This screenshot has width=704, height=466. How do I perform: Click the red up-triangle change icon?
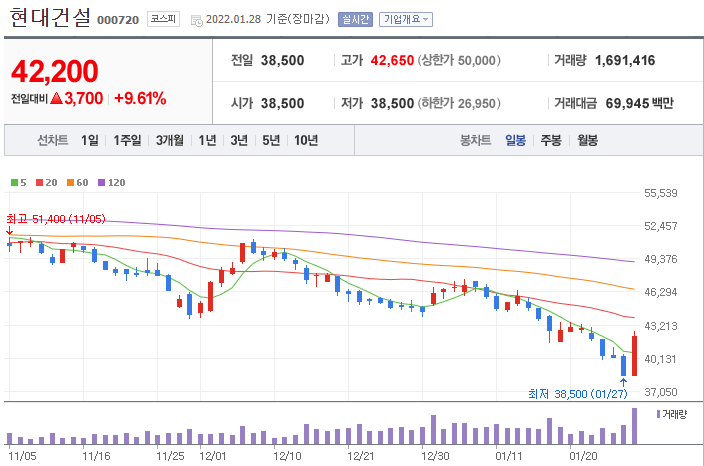pos(57,98)
